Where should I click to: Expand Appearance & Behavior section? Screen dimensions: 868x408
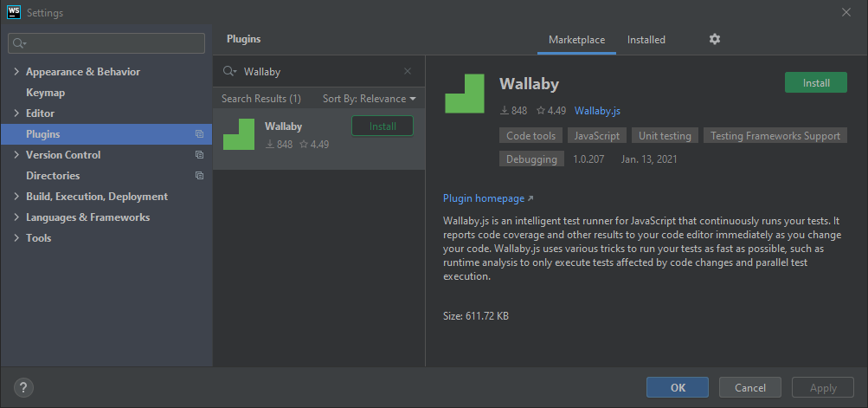16,72
